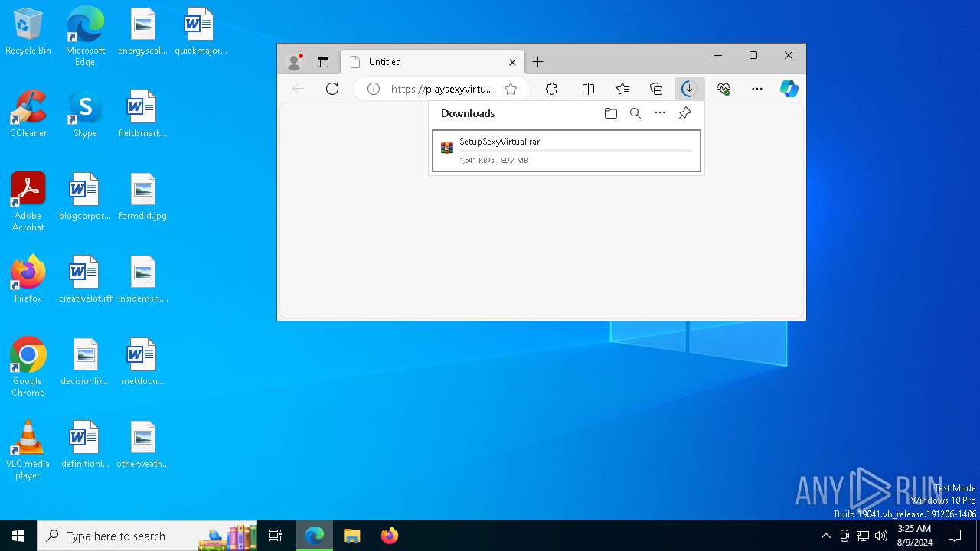Select the formdid.jpg file
Viewport: 980px width, 551px height.
point(142,197)
